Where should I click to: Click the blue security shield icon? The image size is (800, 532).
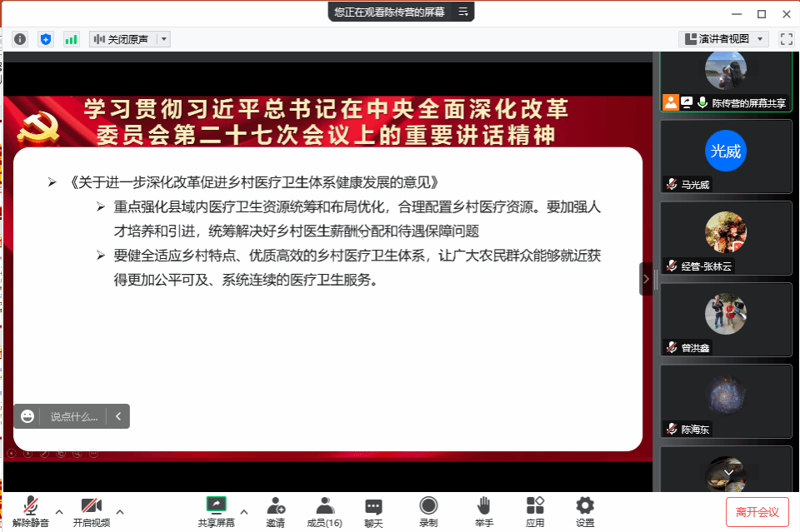(46, 39)
